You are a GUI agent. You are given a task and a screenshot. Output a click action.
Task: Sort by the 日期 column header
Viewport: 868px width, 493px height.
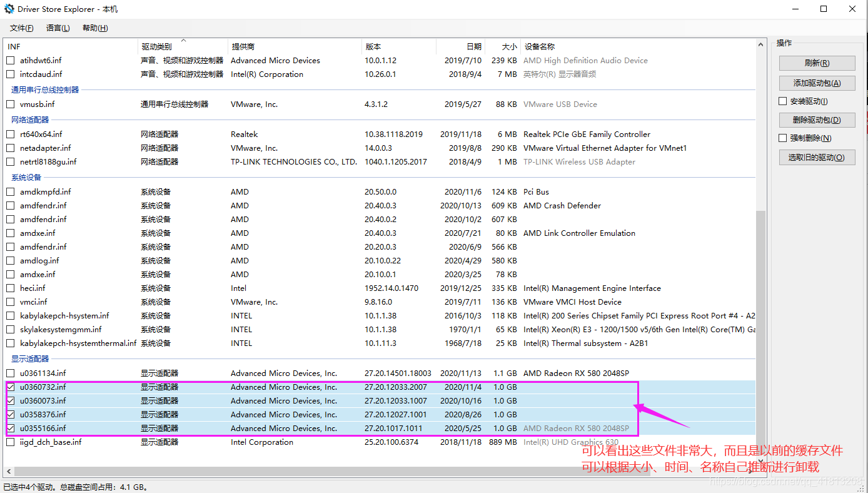coord(460,47)
